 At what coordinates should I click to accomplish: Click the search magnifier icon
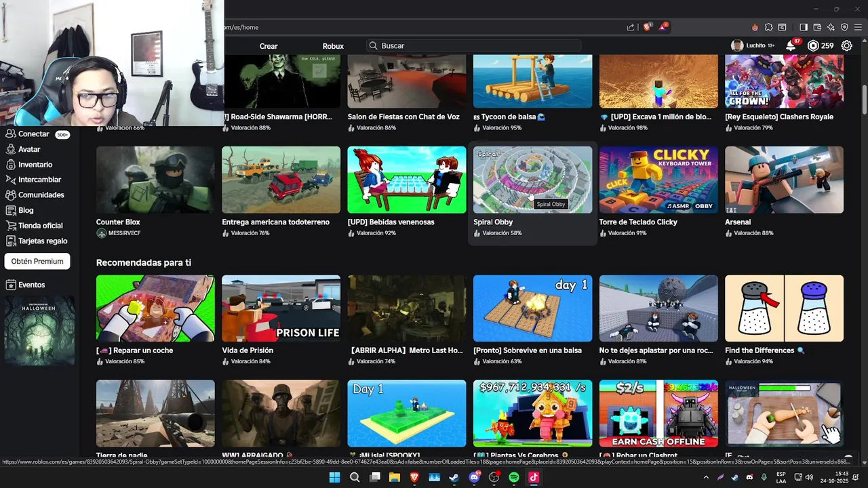pos(373,45)
